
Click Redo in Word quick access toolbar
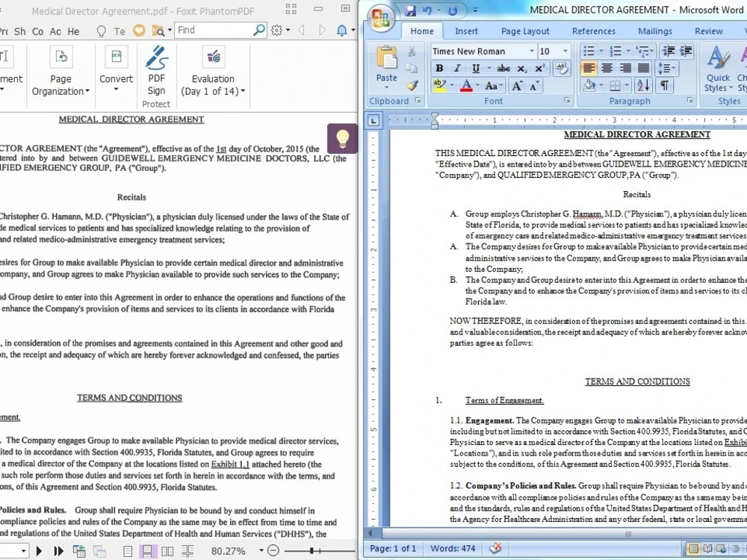(453, 10)
